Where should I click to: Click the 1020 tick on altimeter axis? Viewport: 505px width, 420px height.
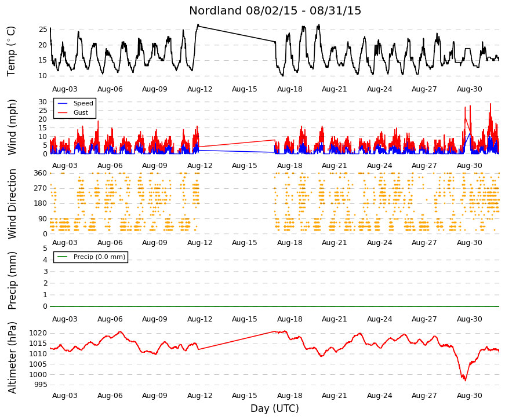tap(38, 333)
